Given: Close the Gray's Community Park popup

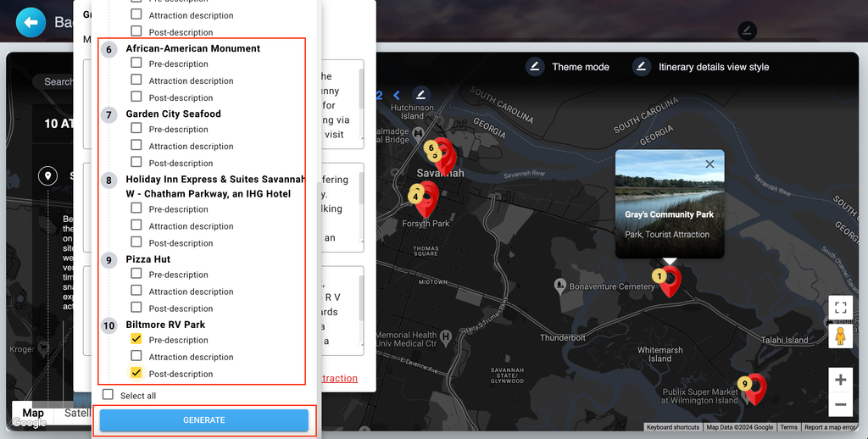Looking at the screenshot, I should click(709, 164).
